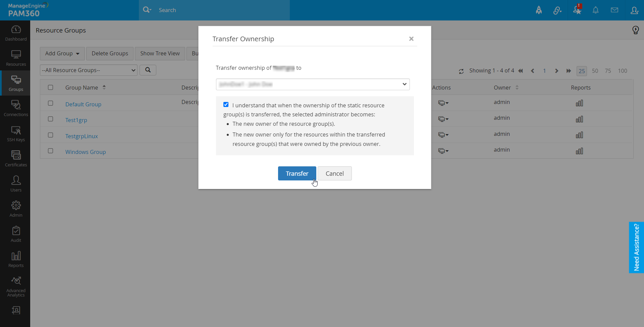Screen dimensions: 644x327
Task: Uncheck the ownership acknowledgement checkbox
Action: [226, 105]
